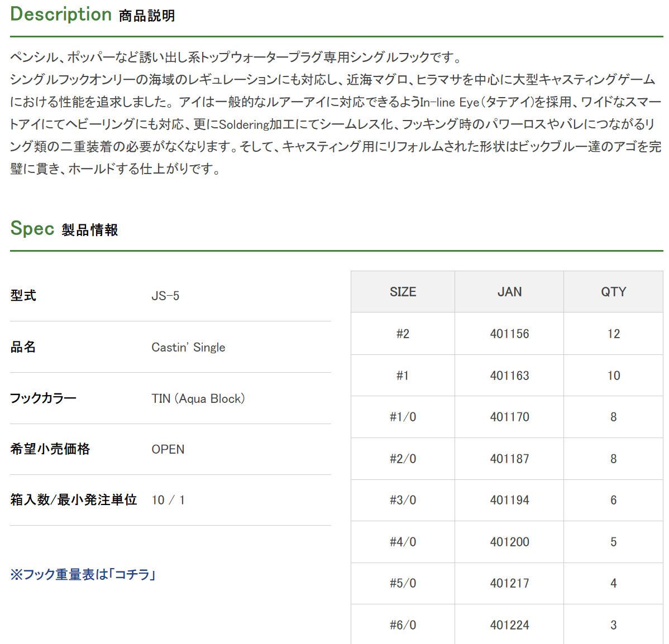Click the #4/0 size cell
Viewport: 669px width, 644px height.
coord(403,542)
